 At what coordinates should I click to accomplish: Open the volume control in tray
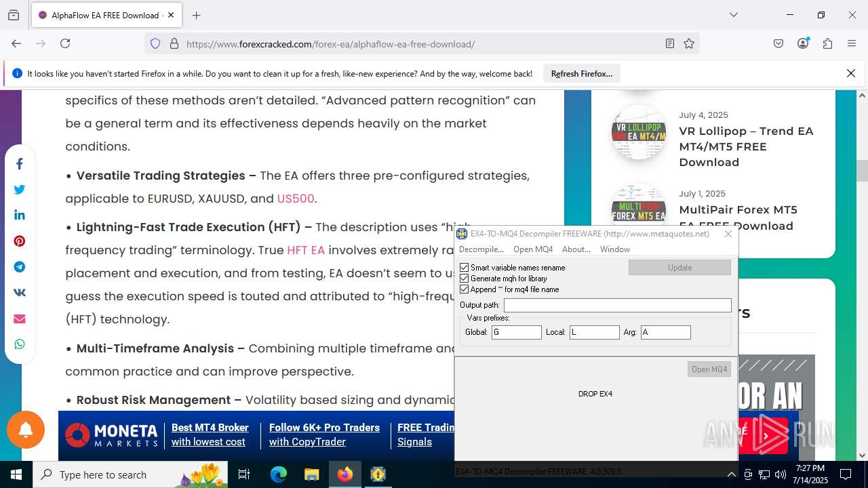pyautogui.click(x=780, y=474)
